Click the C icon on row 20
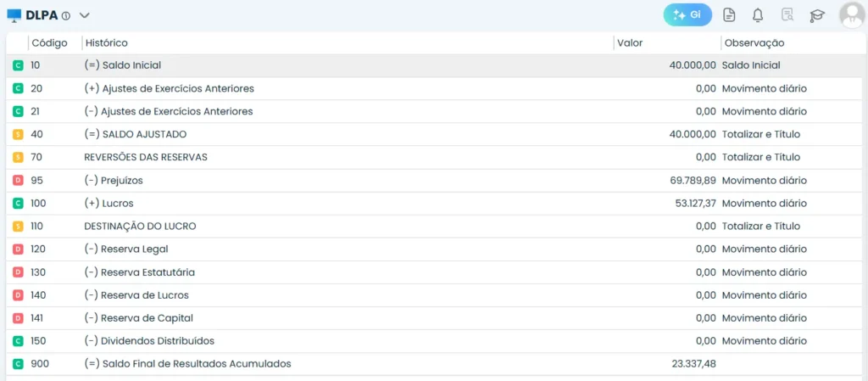The width and height of the screenshot is (868, 381). [19, 88]
